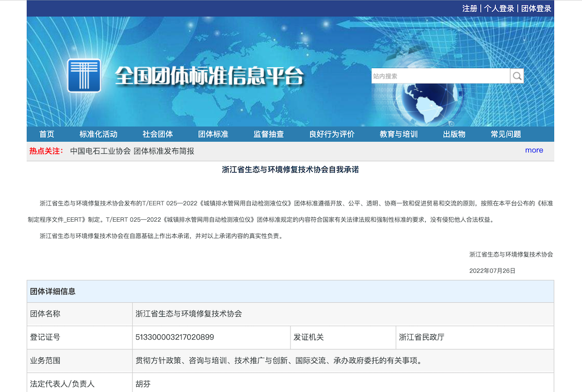Open 中国电石工业协会 团体标准发布简报 headline
Screen dimensions: 582x392
click(x=132, y=151)
